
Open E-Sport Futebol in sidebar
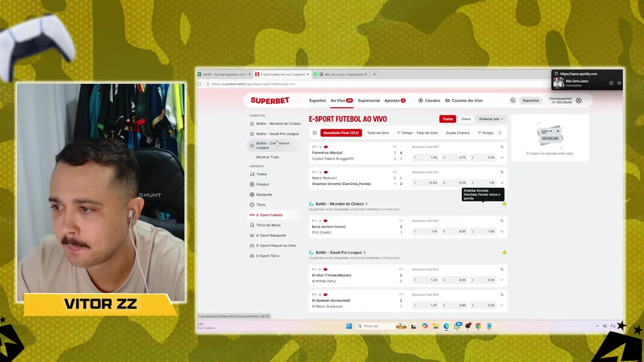tap(269, 215)
